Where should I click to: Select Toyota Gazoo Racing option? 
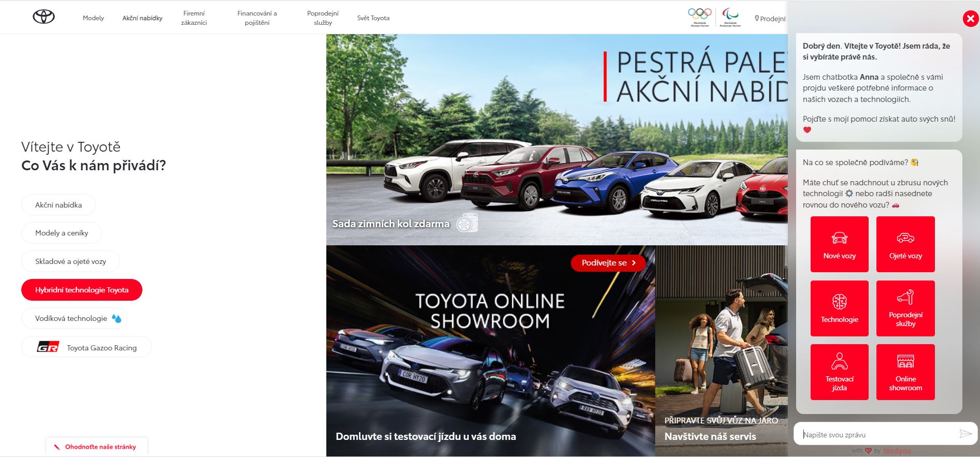point(87,347)
